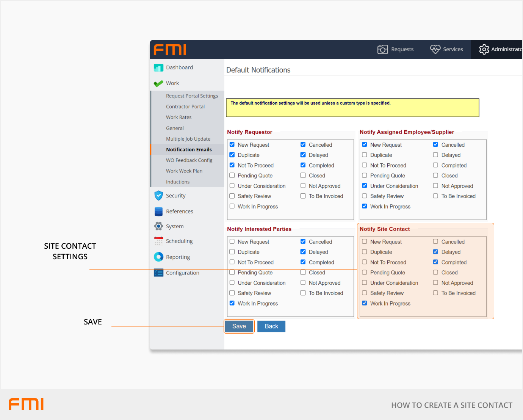Click the Configuration list icon
Image resolution: width=523 pixels, height=420 pixels.
(x=158, y=273)
